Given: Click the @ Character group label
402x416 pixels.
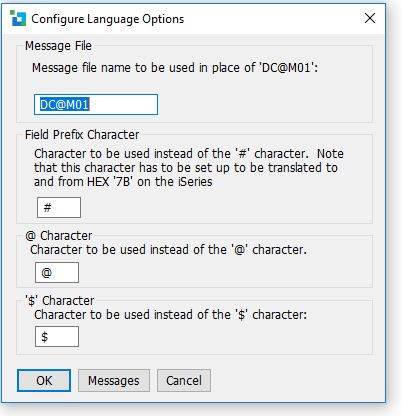Looking at the screenshot, I should tap(59, 236).
